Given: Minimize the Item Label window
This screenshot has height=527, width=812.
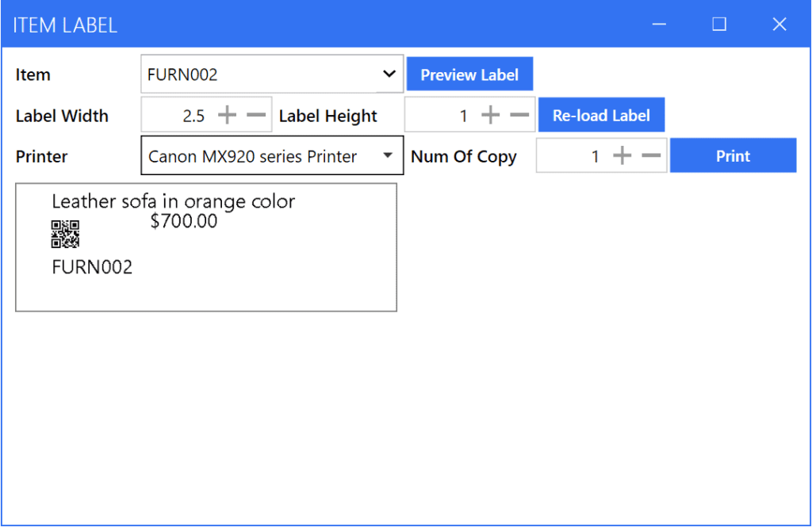Looking at the screenshot, I should coord(659,25).
